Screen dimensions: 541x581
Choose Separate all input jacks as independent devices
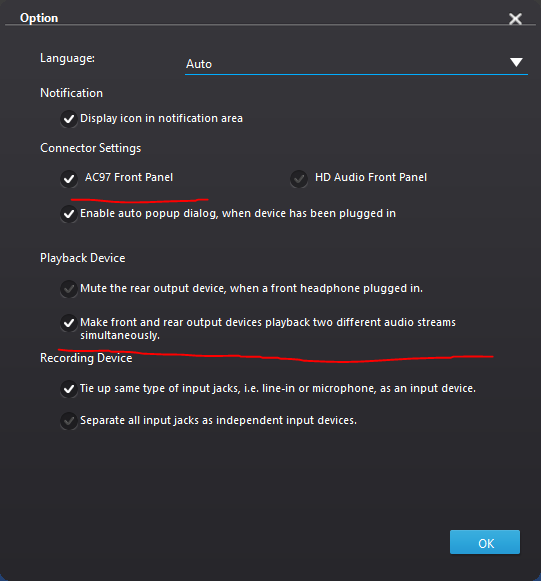tap(69, 421)
